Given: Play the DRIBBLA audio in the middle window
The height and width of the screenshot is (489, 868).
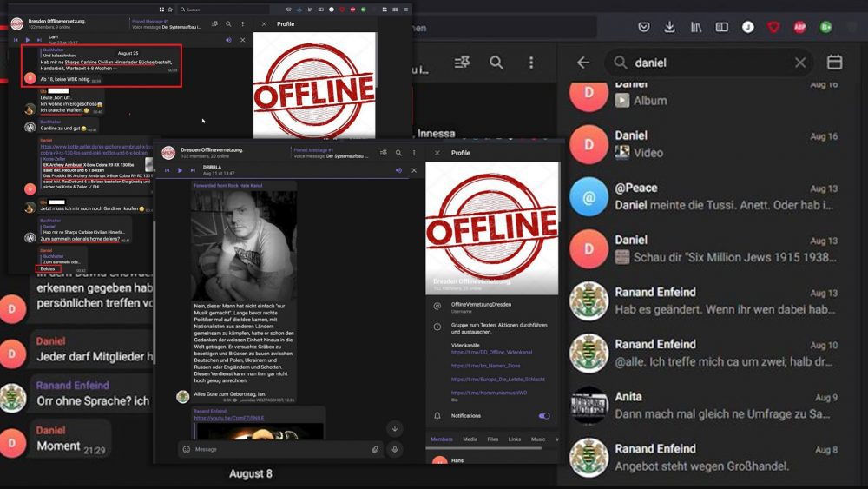Looking at the screenshot, I should [x=180, y=170].
